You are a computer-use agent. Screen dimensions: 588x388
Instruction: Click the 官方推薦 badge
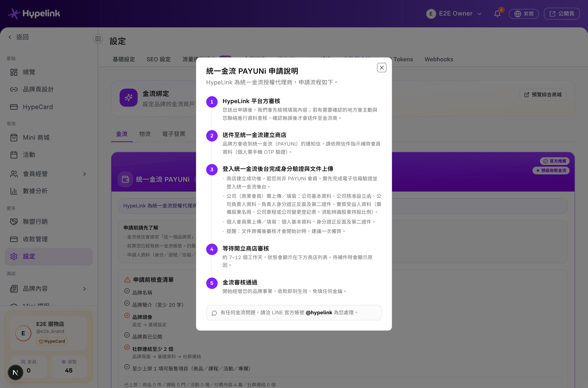pyautogui.click(x=555, y=161)
